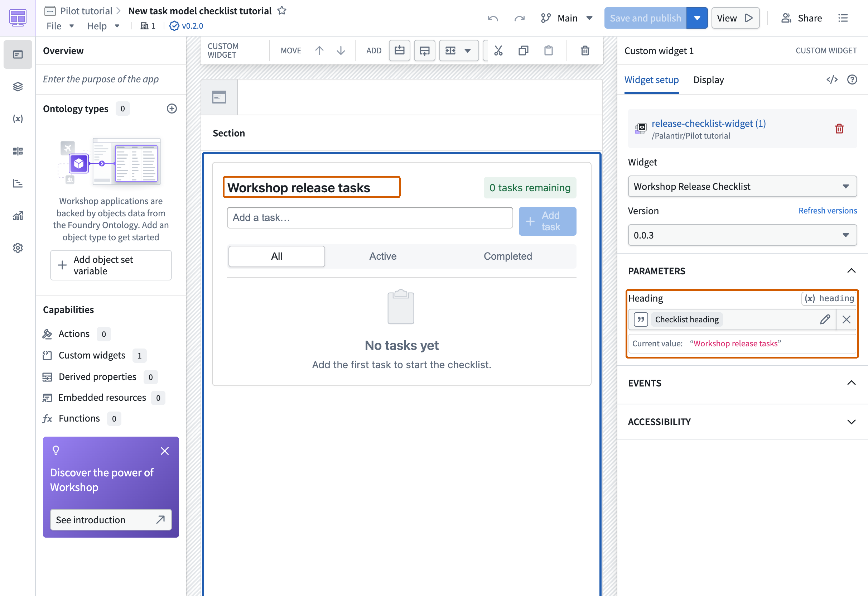
Task: Click the (x) heading parameter tag
Action: (829, 298)
